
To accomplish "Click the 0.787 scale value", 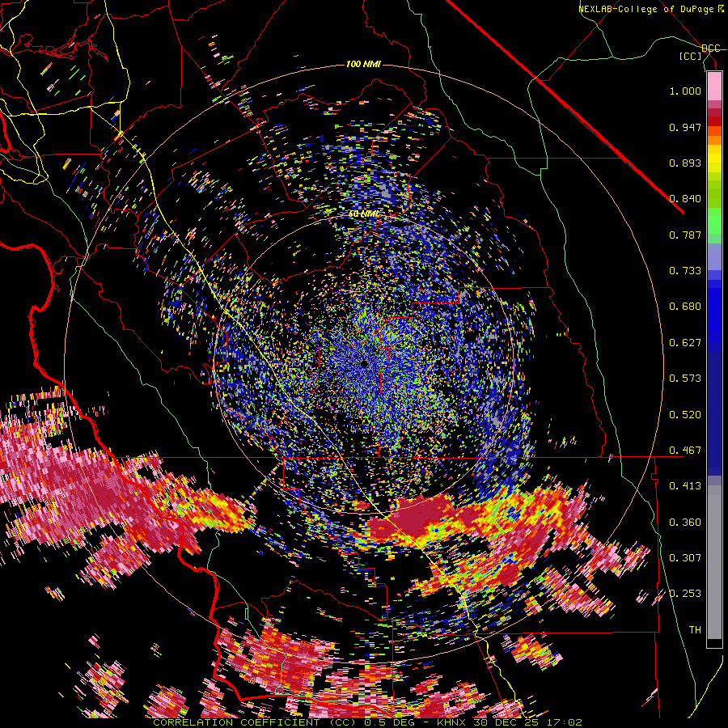I will tap(685, 235).
